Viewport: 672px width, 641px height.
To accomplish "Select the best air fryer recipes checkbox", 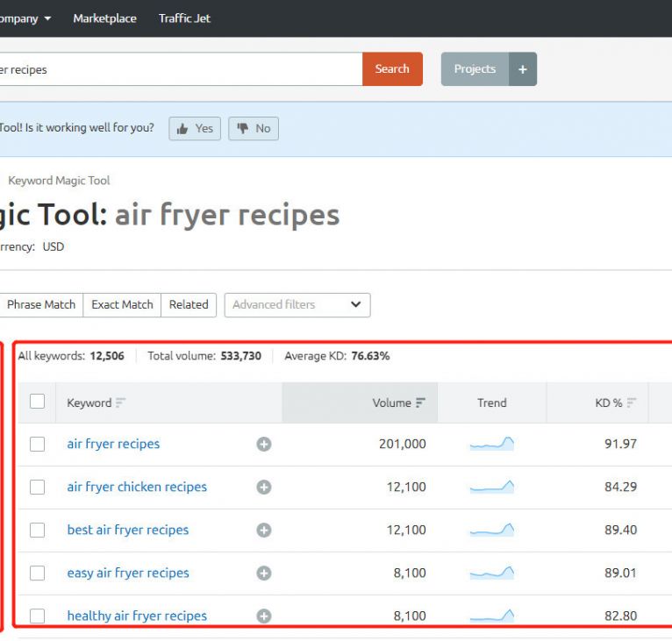I will (x=37, y=531).
